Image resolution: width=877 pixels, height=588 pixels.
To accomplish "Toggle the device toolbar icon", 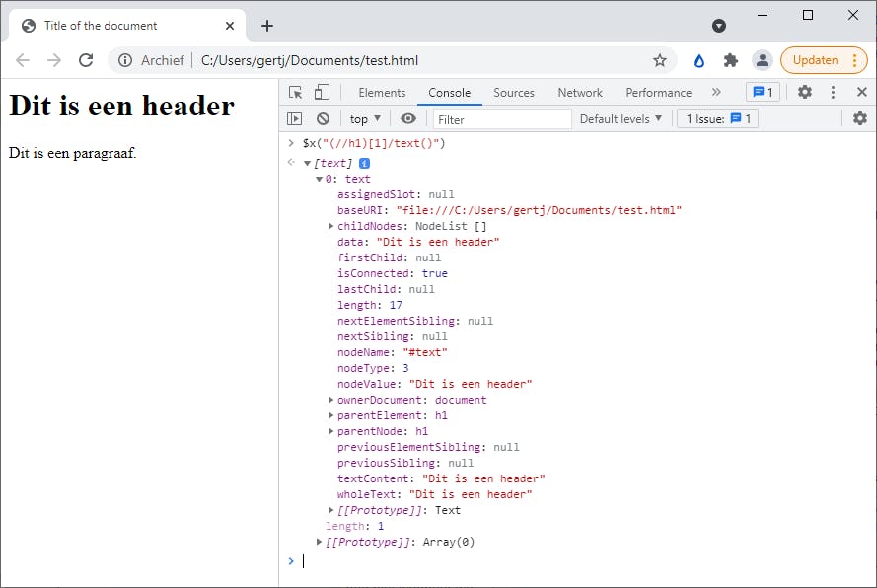I will pos(322,92).
